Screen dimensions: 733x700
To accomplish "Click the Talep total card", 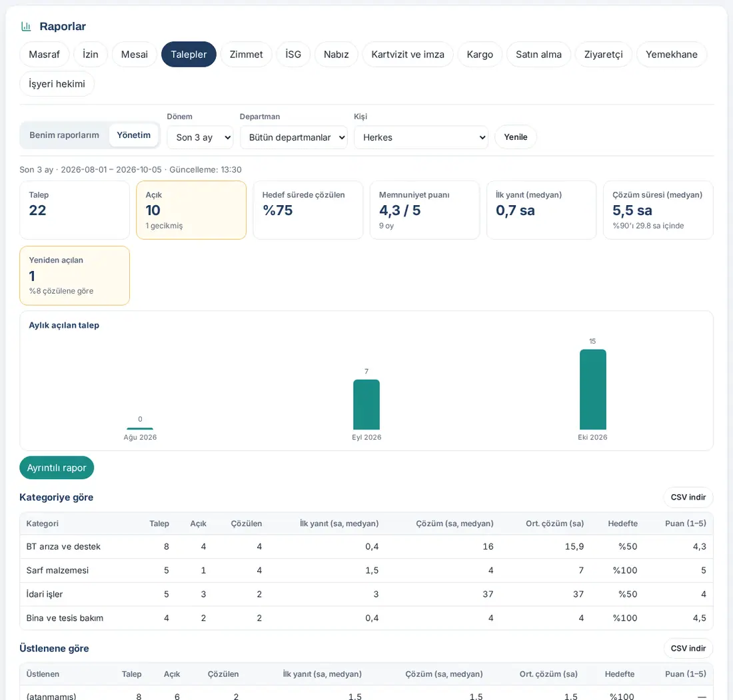I will click(x=75, y=210).
